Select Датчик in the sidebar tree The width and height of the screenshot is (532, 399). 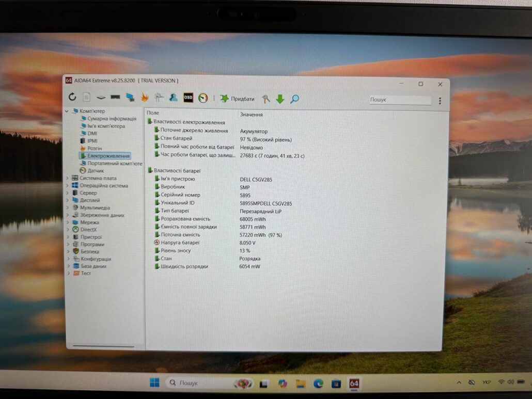(x=96, y=170)
